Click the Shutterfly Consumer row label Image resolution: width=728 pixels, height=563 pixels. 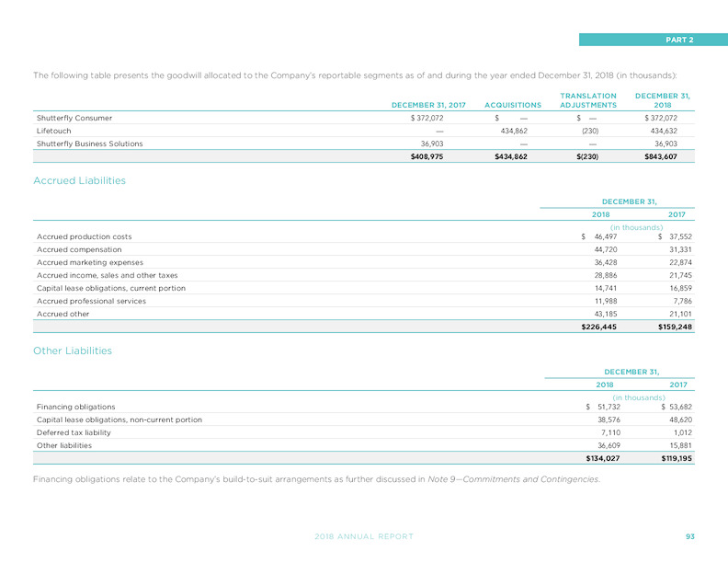[x=74, y=118]
